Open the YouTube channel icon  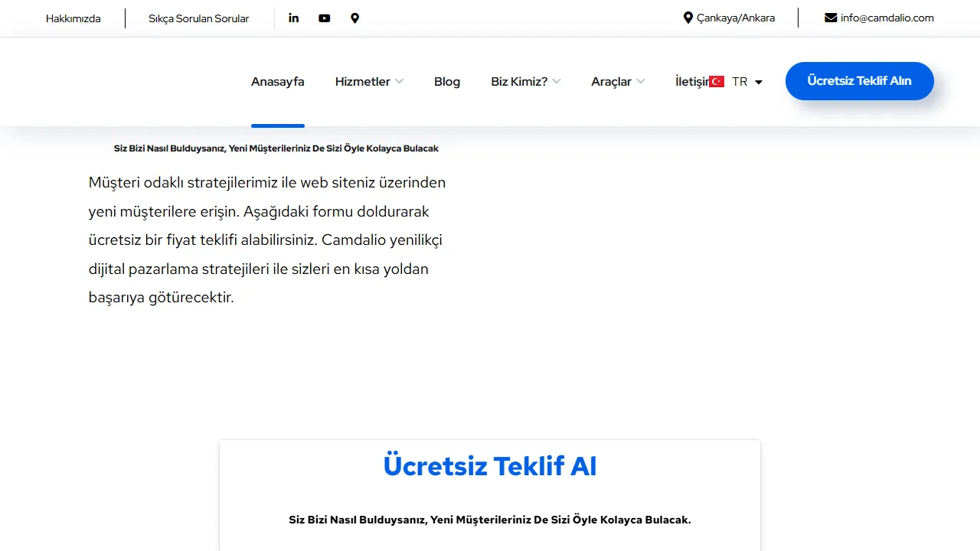(x=324, y=18)
